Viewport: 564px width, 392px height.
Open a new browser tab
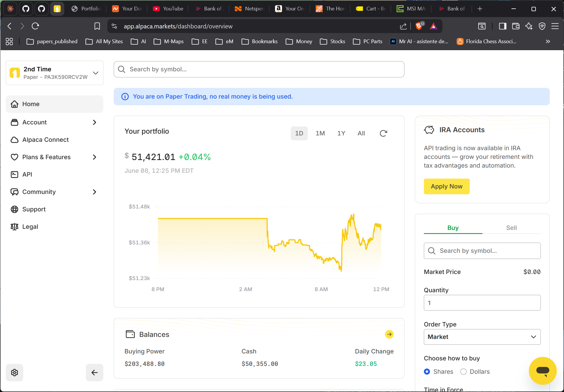click(480, 9)
